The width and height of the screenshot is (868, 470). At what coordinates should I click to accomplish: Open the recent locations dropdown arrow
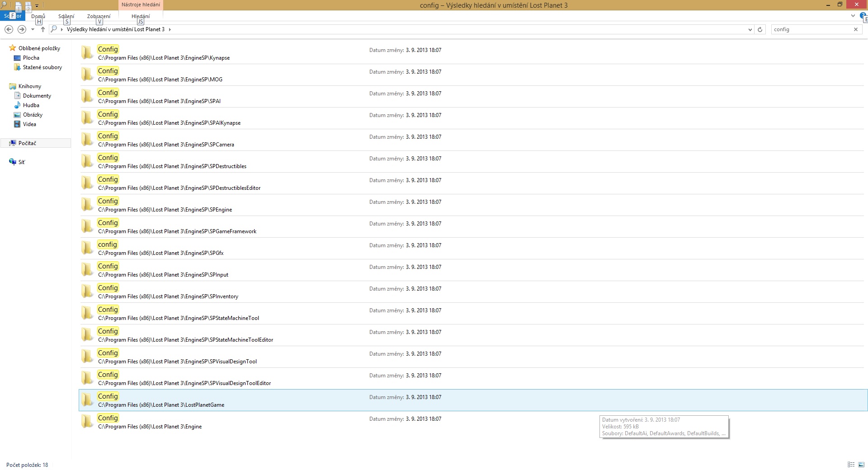(x=33, y=29)
